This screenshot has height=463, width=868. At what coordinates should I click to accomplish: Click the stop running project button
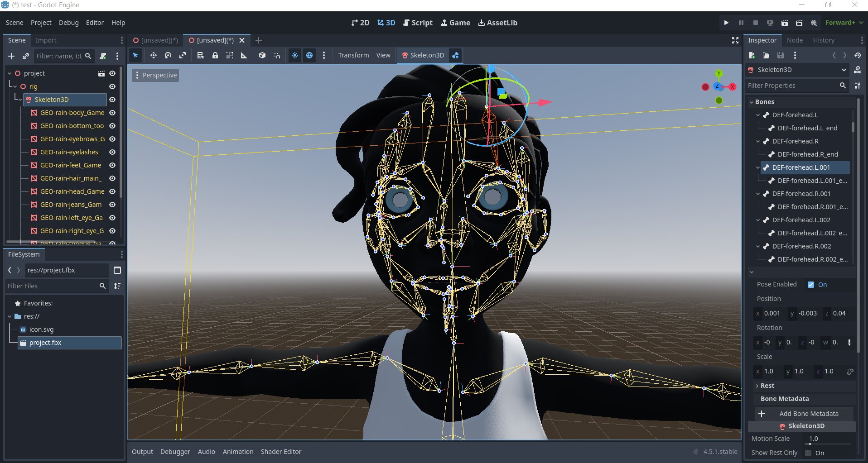click(x=755, y=23)
